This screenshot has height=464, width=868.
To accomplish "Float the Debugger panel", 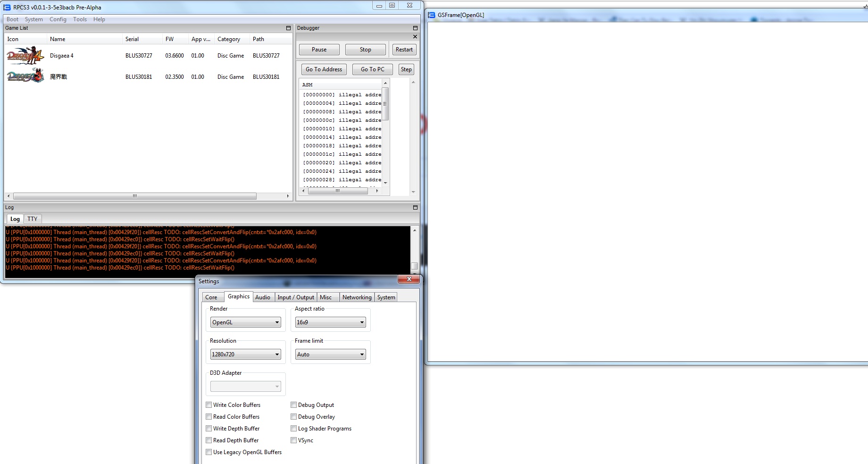I will coord(415,28).
